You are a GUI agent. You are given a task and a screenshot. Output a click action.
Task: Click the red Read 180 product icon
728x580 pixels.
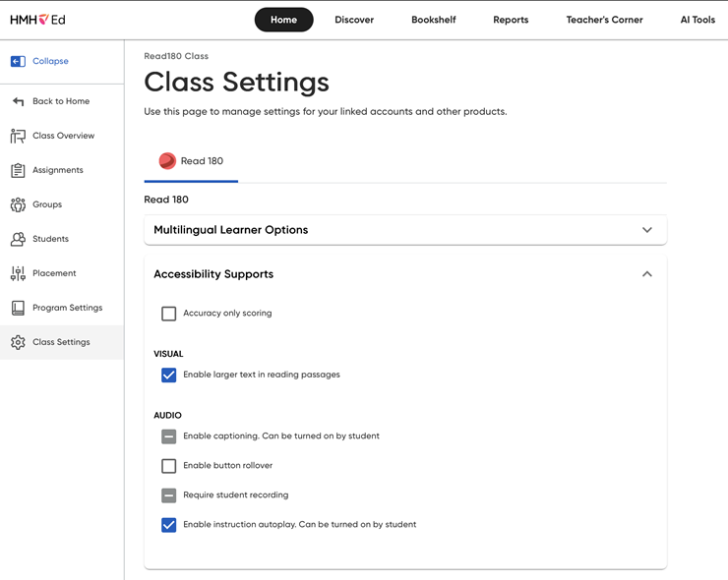tap(167, 161)
